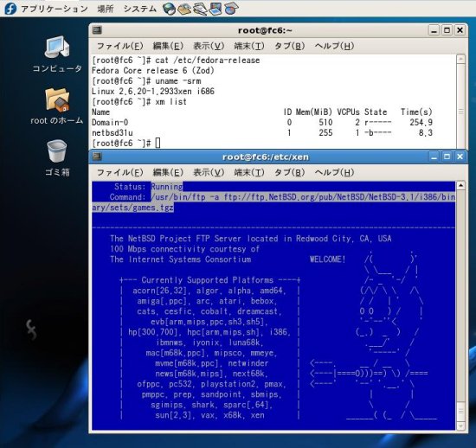Click scroll-up arrow in root@fc6:~ terminal
Viewport: 476px width, 448px height.
click(x=460, y=59)
